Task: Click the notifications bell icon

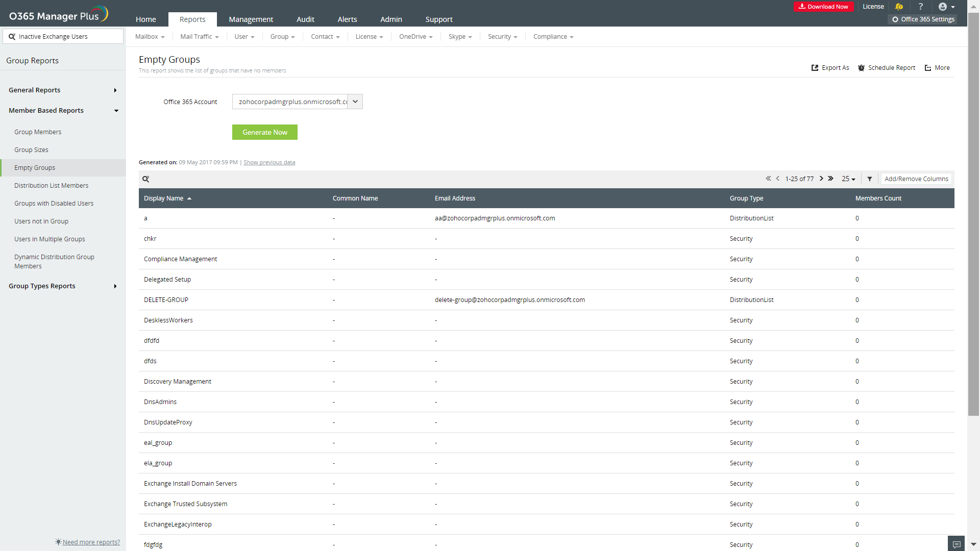Action: coord(899,7)
